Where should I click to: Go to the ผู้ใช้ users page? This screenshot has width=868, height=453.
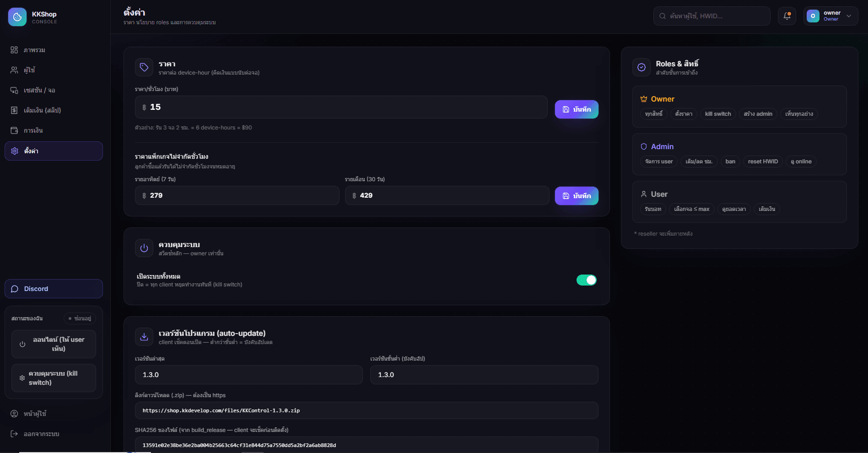54,70
